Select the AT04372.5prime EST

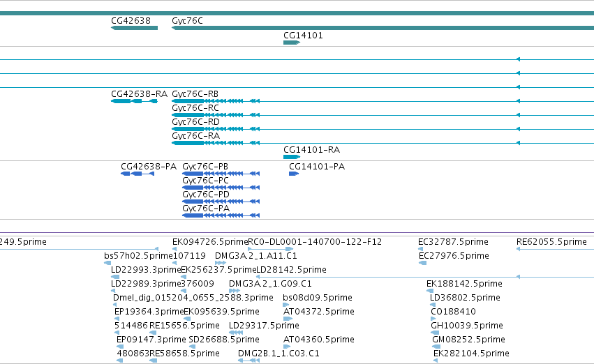click(x=288, y=319)
